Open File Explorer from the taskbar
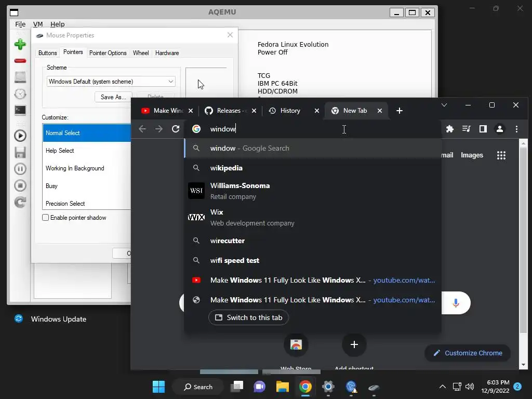The width and height of the screenshot is (532, 399). pyautogui.click(x=282, y=387)
